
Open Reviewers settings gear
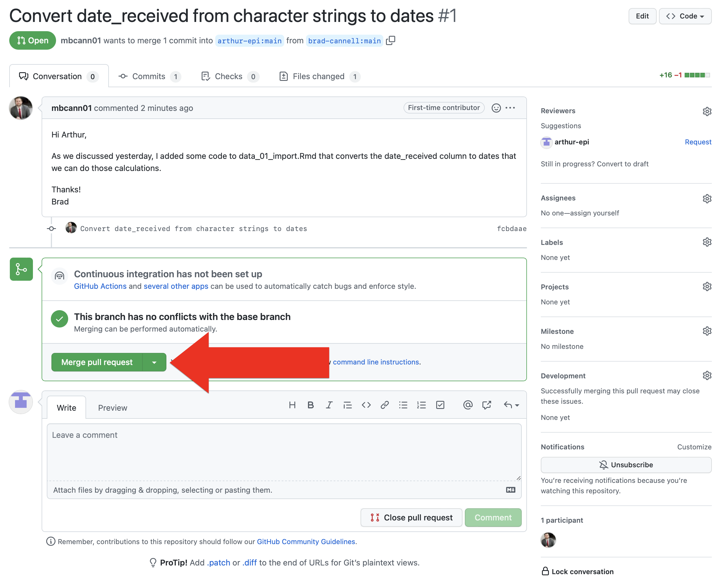pos(707,111)
